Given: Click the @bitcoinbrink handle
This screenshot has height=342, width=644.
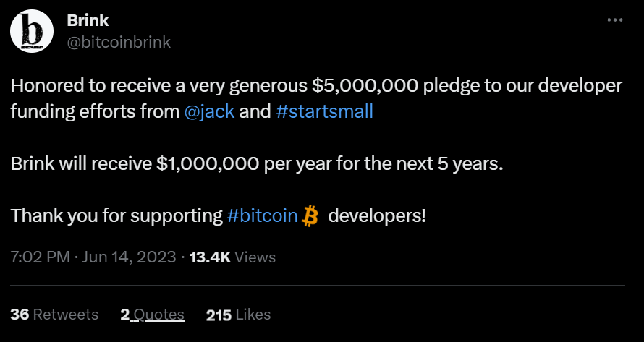Looking at the screenshot, I should click(x=119, y=42).
